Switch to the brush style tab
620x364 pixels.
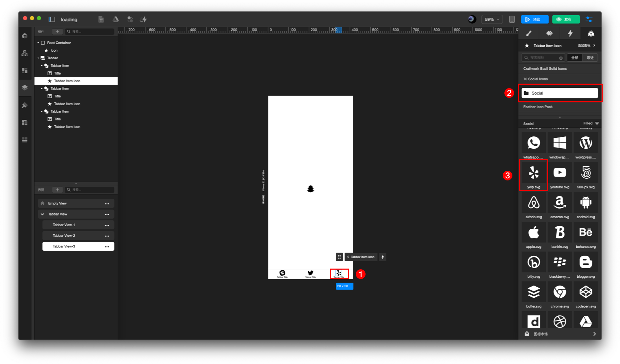(x=529, y=33)
